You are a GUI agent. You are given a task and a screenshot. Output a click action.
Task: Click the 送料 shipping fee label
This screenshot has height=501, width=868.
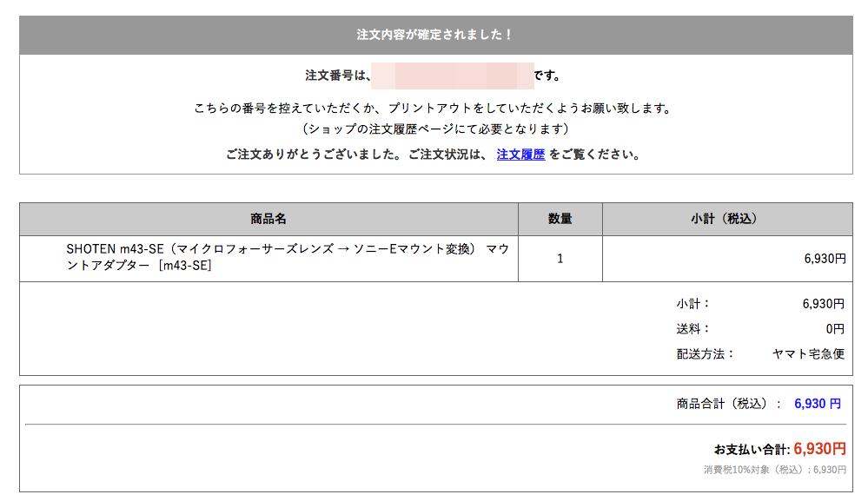tap(693, 329)
